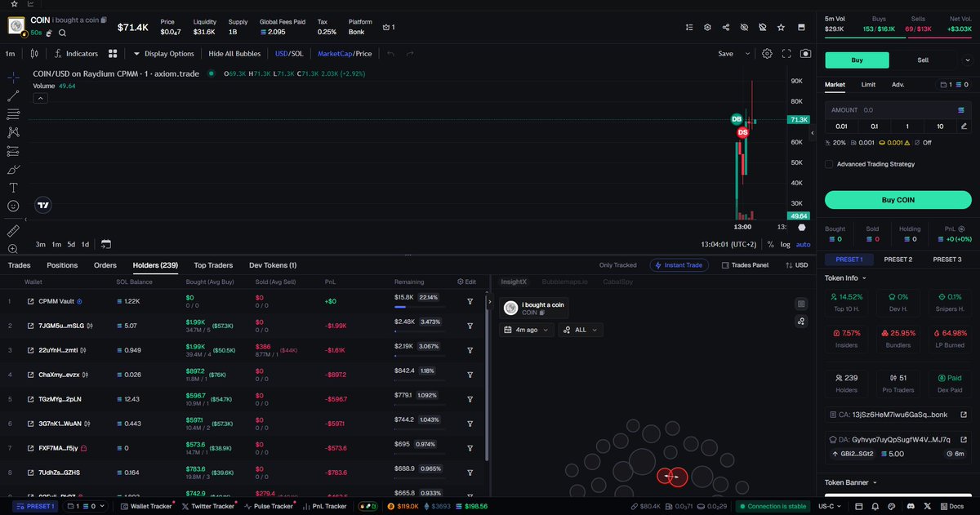The width and height of the screenshot is (980, 515).
Task: Open the ALL filter dropdown in bubble map
Action: point(581,330)
